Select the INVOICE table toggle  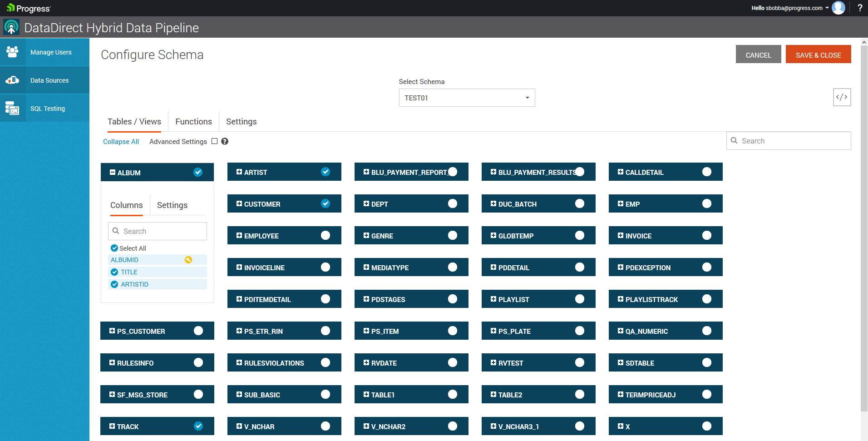[x=707, y=235]
